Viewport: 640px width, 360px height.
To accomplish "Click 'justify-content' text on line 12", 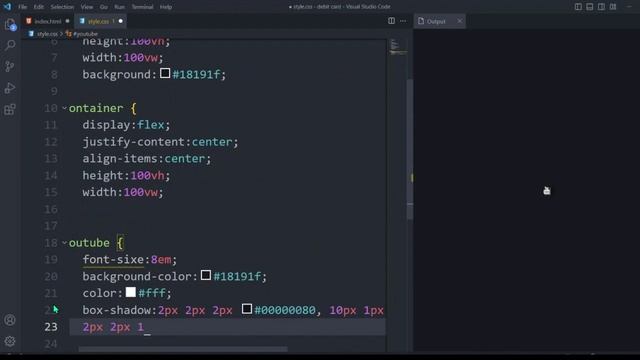I will (x=133, y=142).
